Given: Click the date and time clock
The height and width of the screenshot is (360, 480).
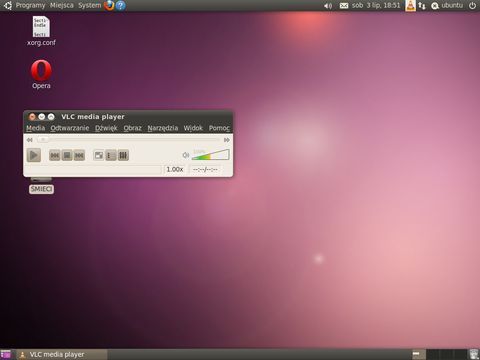Looking at the screenshot, I should click(376, 5).
